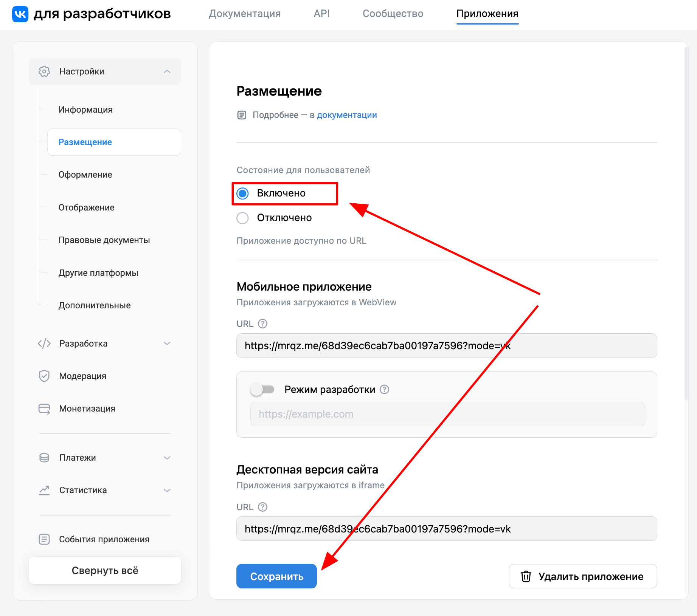The image size is (697, 616).
Task: Expand the Платежи section
Action: click(x=167, y=458)
